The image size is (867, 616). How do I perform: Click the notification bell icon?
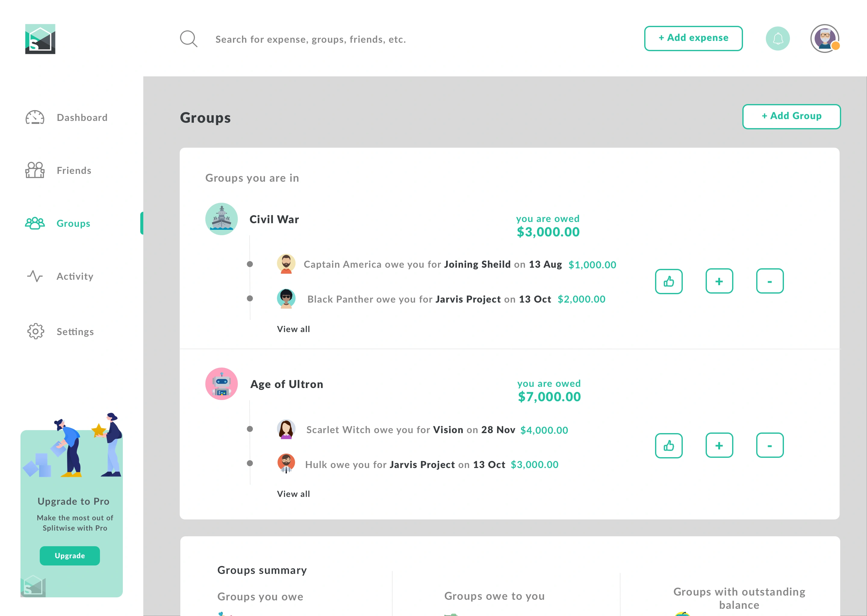777,39
